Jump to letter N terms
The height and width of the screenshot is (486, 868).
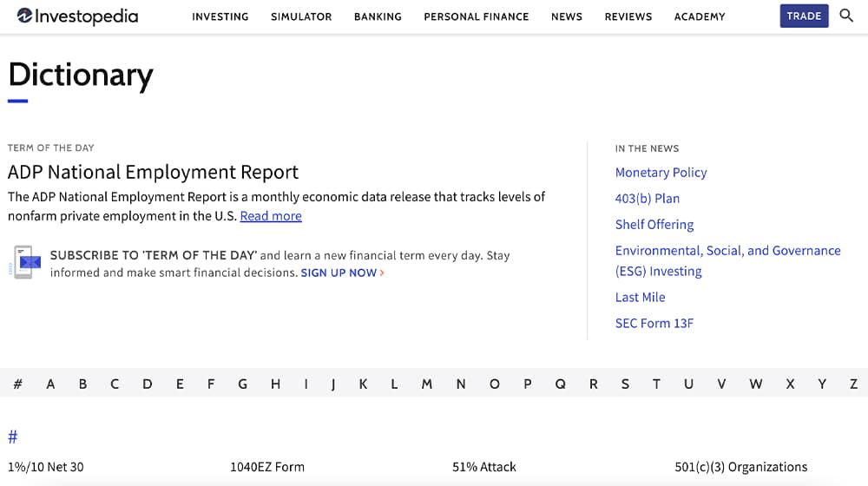461,384
